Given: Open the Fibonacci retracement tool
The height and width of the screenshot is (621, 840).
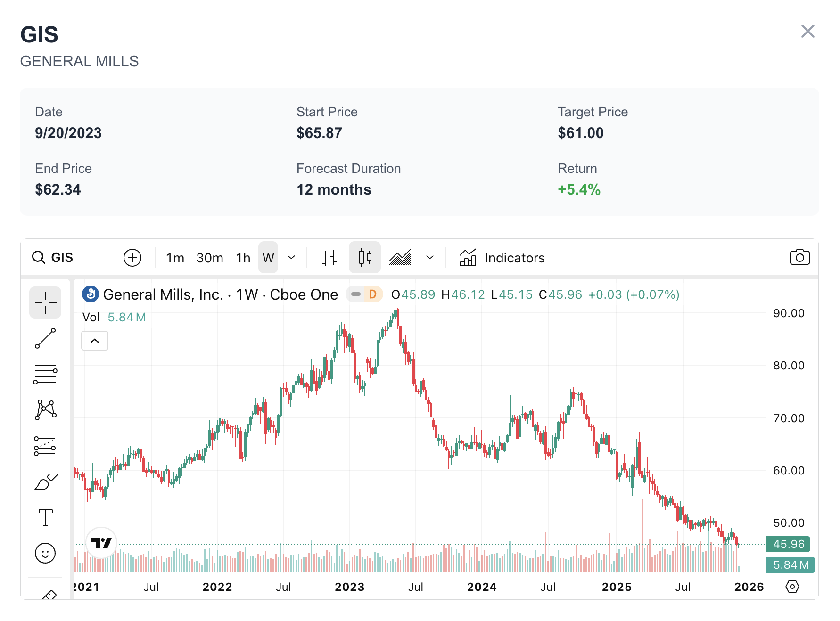Looking at the screenshot, I should tap(45, 374).
